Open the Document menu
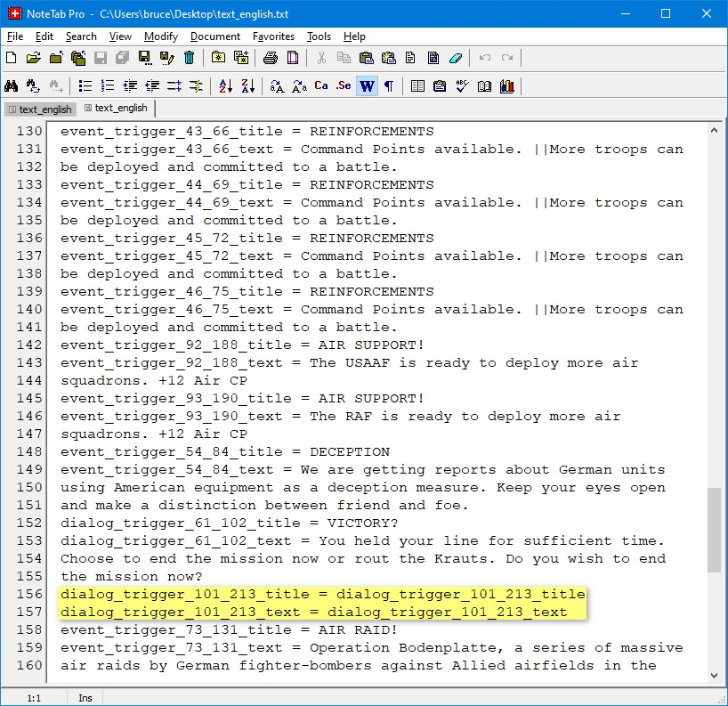 tap(215, 37)
